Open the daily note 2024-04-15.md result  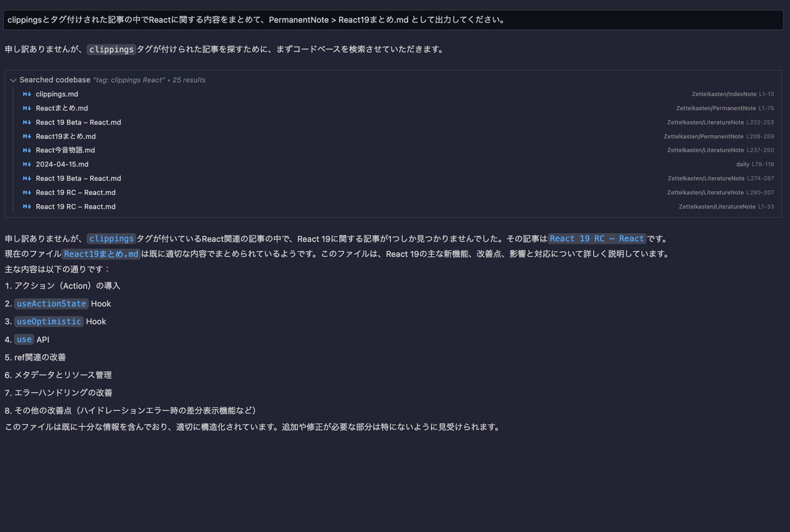pyautogui.click(x=62, y=165)
